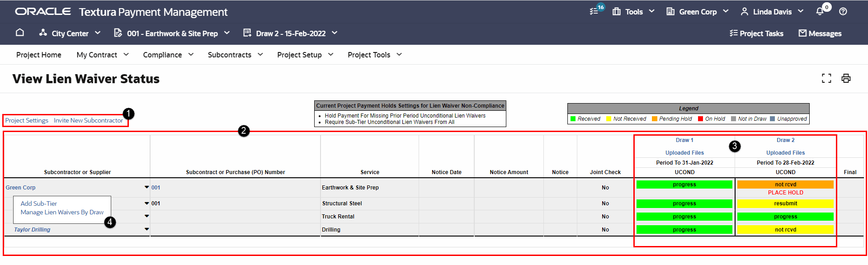Open the Project Setup menu
Viewport: 868px width, 265px height.
point(305,55)
